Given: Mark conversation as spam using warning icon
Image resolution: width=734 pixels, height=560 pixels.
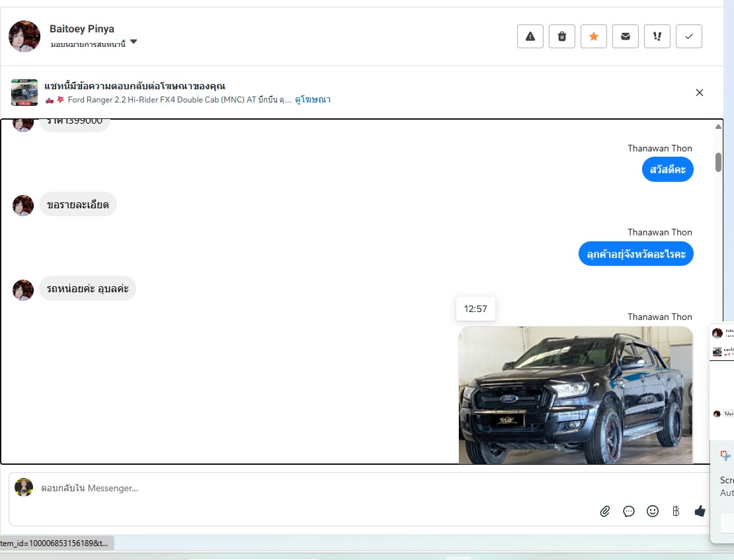Looking at the screenshot, I should [x=530, y=36].
